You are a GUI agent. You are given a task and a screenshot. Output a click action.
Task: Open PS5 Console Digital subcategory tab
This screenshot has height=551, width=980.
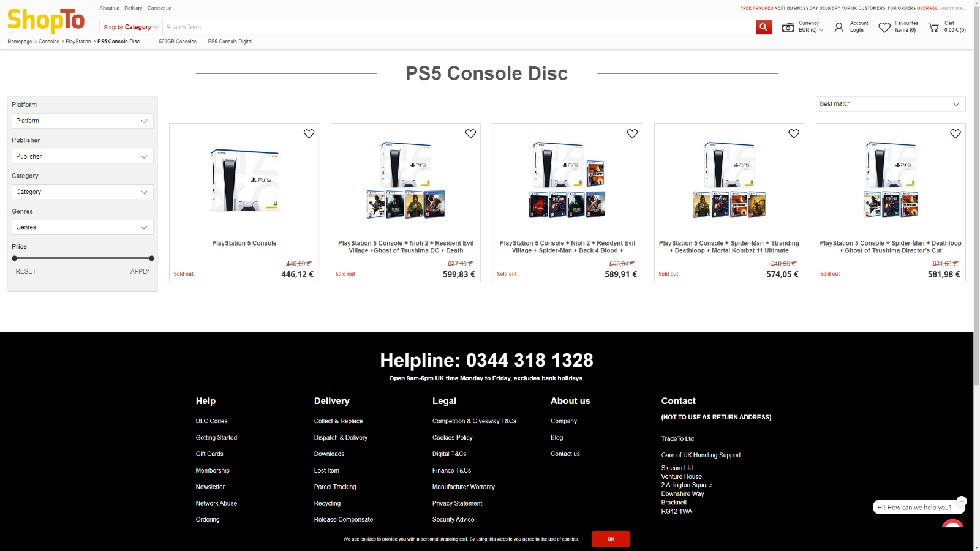point(230,42)
